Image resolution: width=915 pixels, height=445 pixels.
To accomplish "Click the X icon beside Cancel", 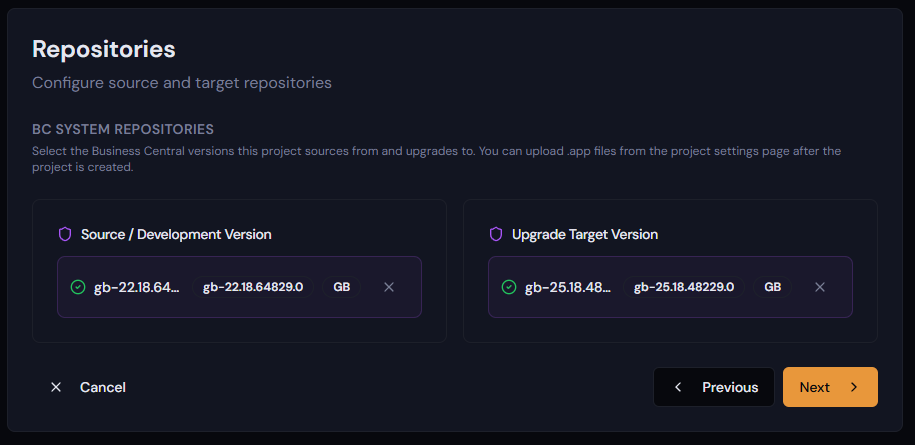I will pos(56,387).
